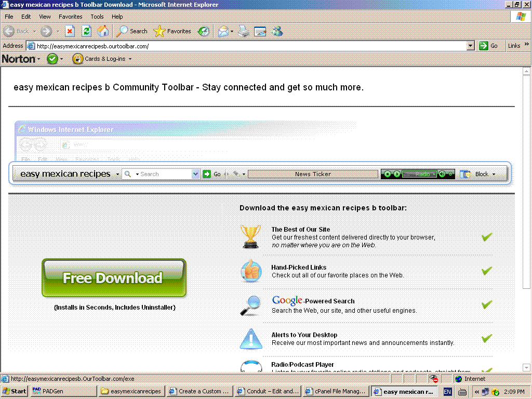Click the Forward navigation arrow
532x399 pixels.
click(x=46, y=31)
